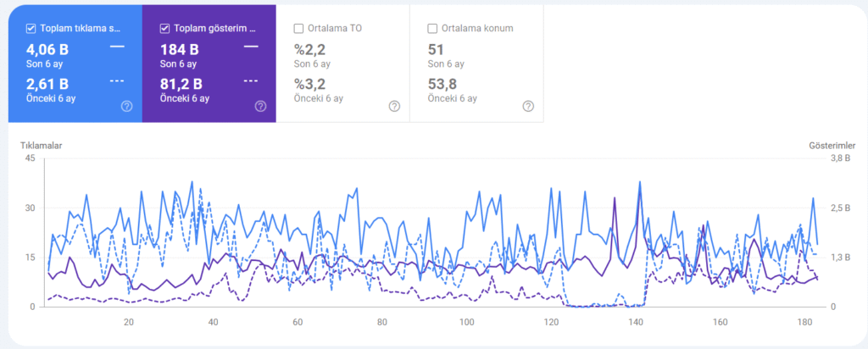Open help icon in Ortalama TO card
868x349 pixels.
coord(394,106)
